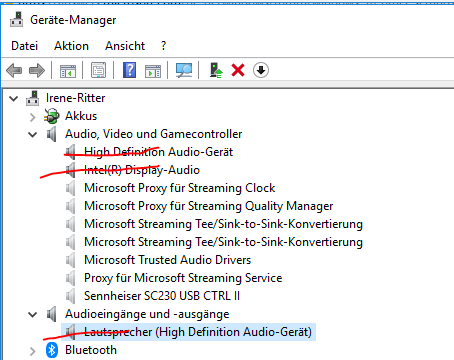Image resolution: width=454 pixels, height=360 pixels.
Task: Open the Datei menu
Action: pos(25,46)
